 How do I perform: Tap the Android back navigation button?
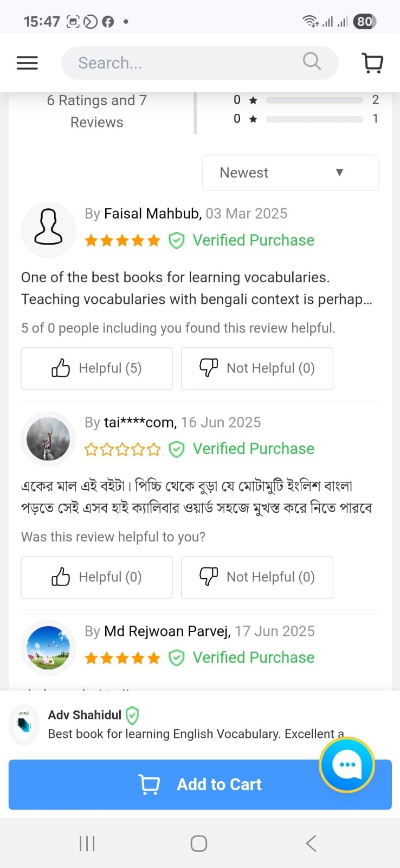pos(311,844)
